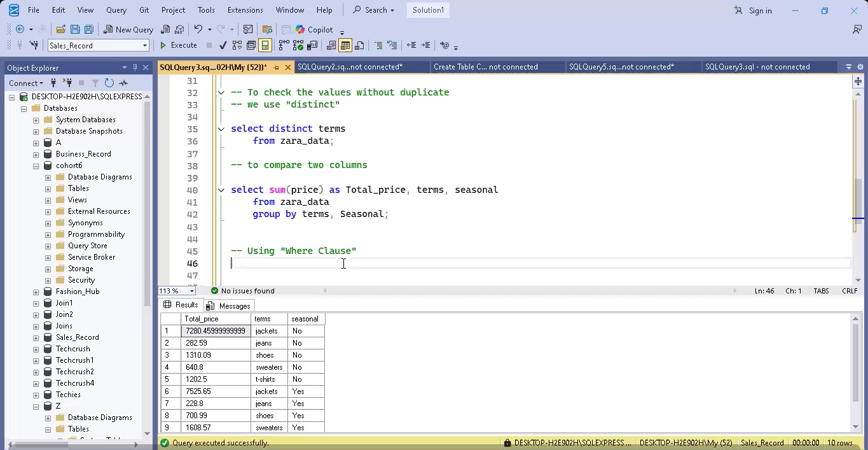Select the Techies database in the tree
The height and width of the screenshot is (450, 868).
coord(68,395)
